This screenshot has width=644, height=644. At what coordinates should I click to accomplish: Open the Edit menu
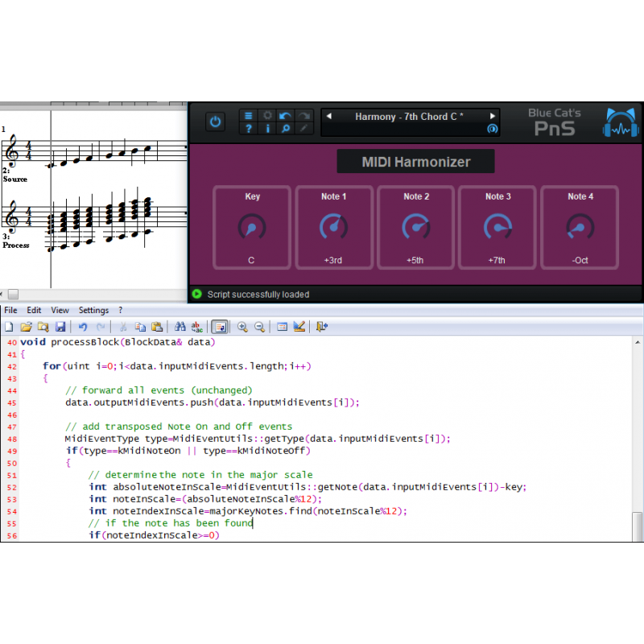(x=34, y=310)
